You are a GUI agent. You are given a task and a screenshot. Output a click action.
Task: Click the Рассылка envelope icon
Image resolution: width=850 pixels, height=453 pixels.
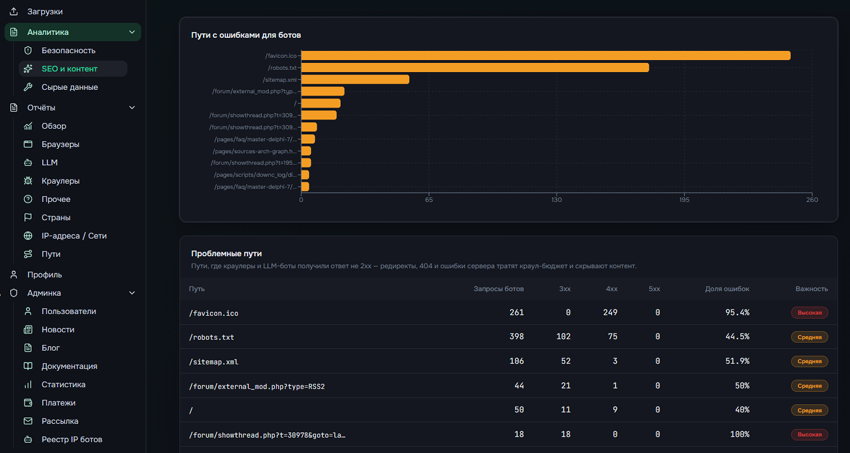28,421
